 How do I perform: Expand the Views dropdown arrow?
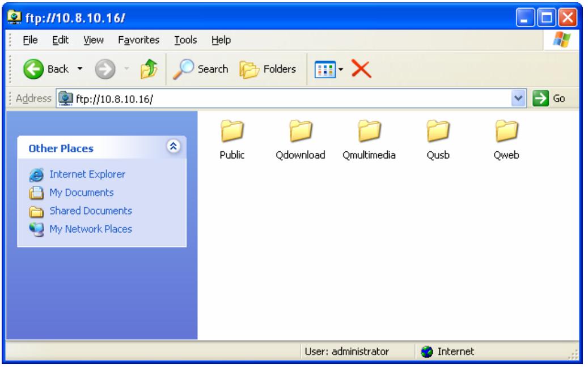(341, 69)
